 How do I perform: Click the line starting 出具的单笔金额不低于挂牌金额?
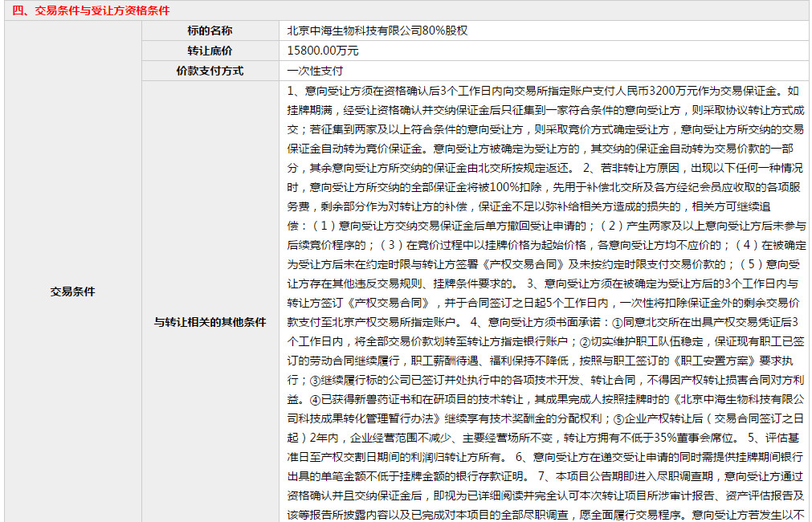[546, 476]
